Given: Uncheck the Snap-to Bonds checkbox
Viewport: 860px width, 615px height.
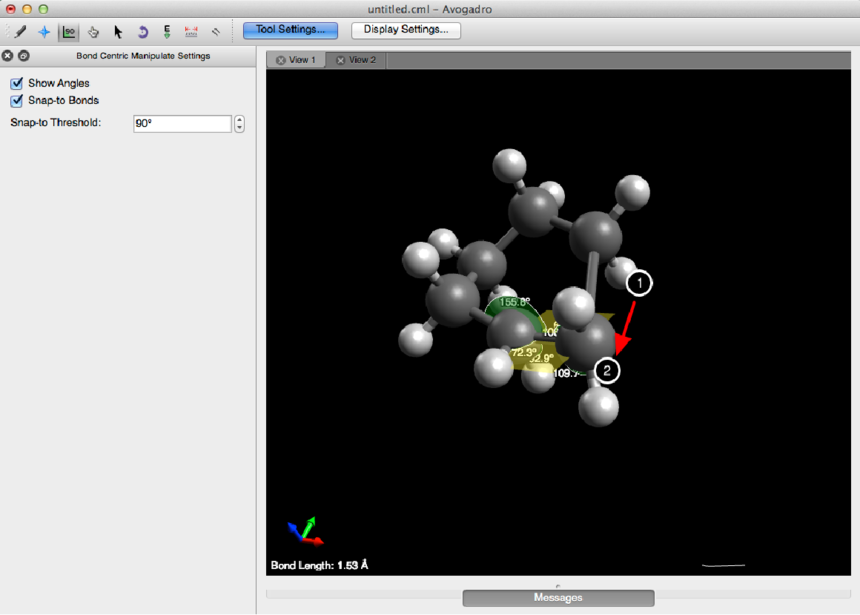Looking at the screenshot, I should [17, 101].
